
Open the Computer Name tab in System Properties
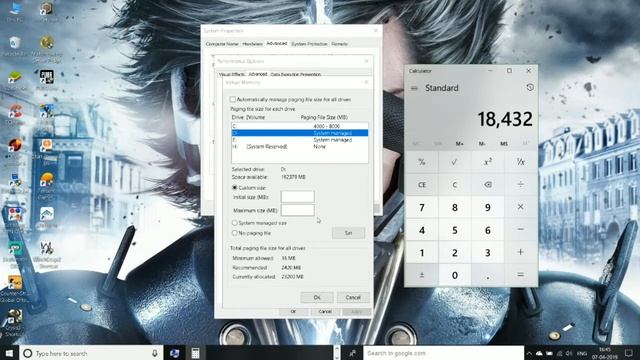tap(222, 44)
